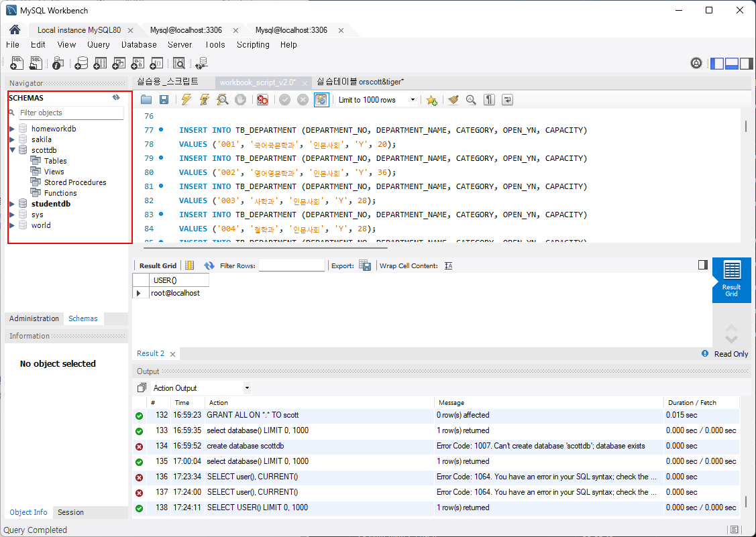Show more result panel options chevron
The height and width of the screenshot is (537, 756).
731,339
